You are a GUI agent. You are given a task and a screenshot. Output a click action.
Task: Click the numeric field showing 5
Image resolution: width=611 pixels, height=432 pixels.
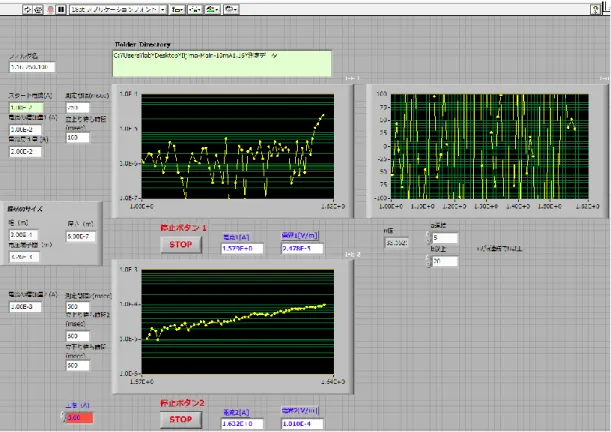(x=445, y=238)
